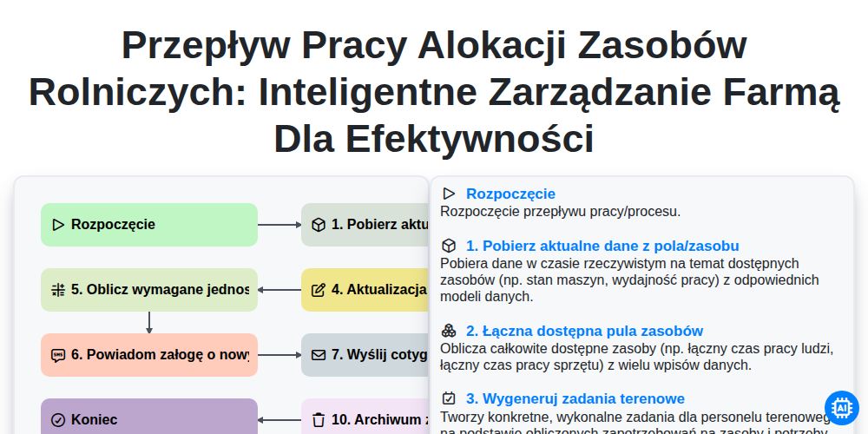
Task: Open '1. Pobierz aktualne dane z pola/zasobu' link
Action: (602, 246)
